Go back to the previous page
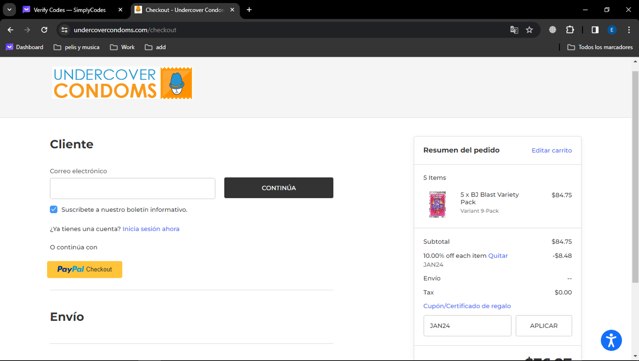Viewport: 639px width, 361px height. click(x=11, y=30)
